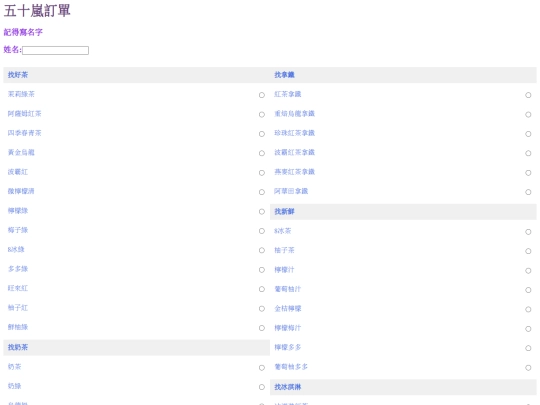Click the 黃金烏龍 item label

21,152
